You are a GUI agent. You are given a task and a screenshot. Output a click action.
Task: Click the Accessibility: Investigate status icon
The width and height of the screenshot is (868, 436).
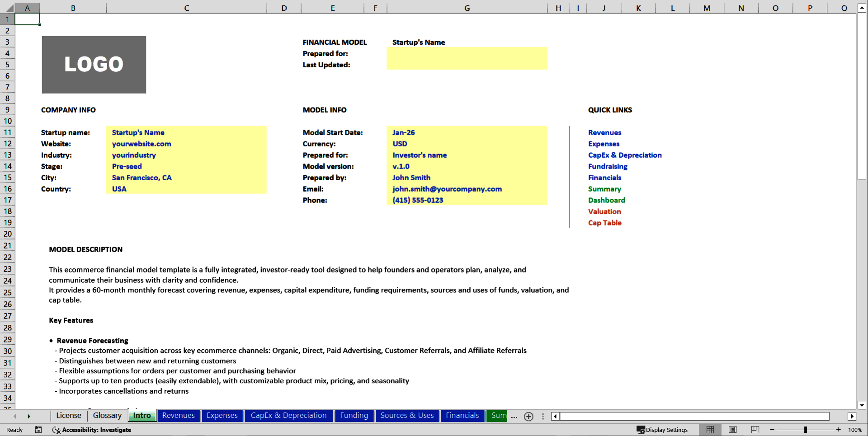click(56, 430)
